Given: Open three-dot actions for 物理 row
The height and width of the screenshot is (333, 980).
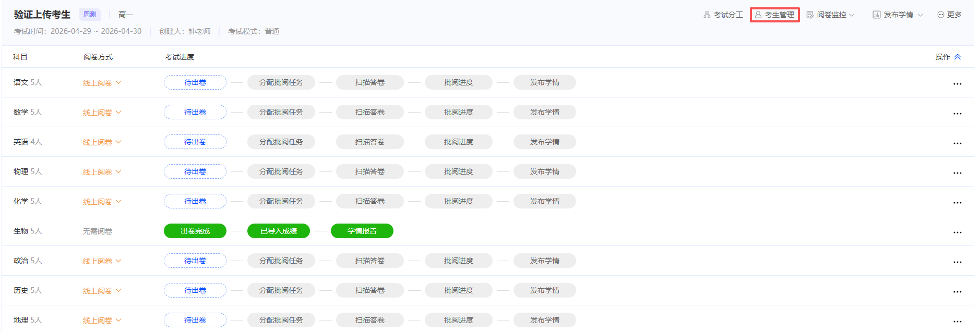Looking at the screenshot, I should point(957,172).
